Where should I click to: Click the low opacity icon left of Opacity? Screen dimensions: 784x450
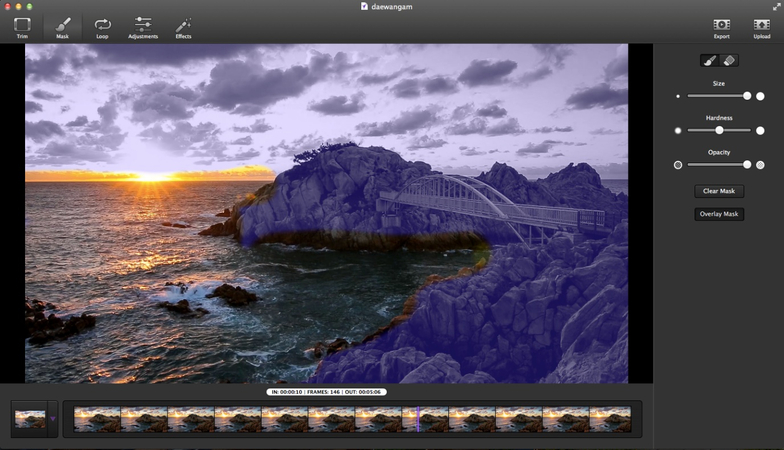[x=678, y=164]
